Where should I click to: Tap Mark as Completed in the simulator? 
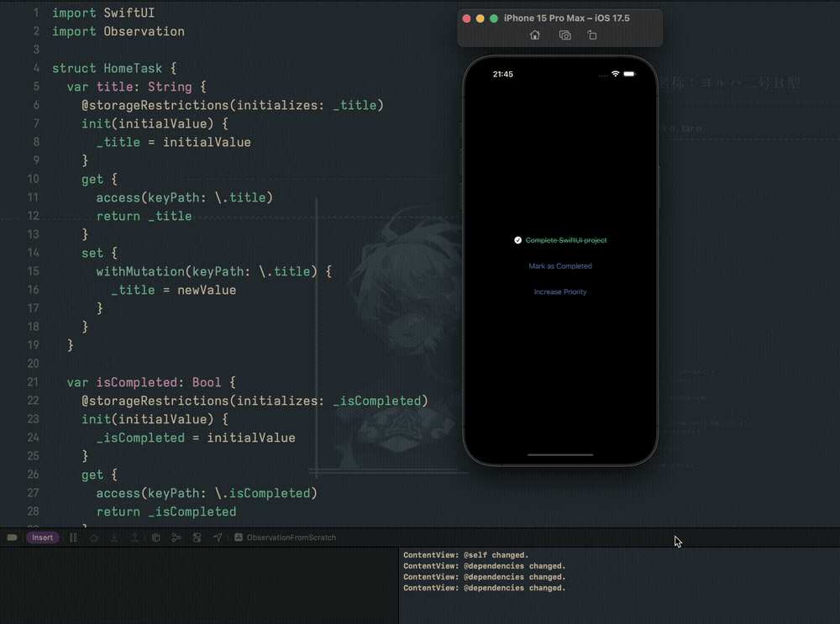click(x=559, y=265)
